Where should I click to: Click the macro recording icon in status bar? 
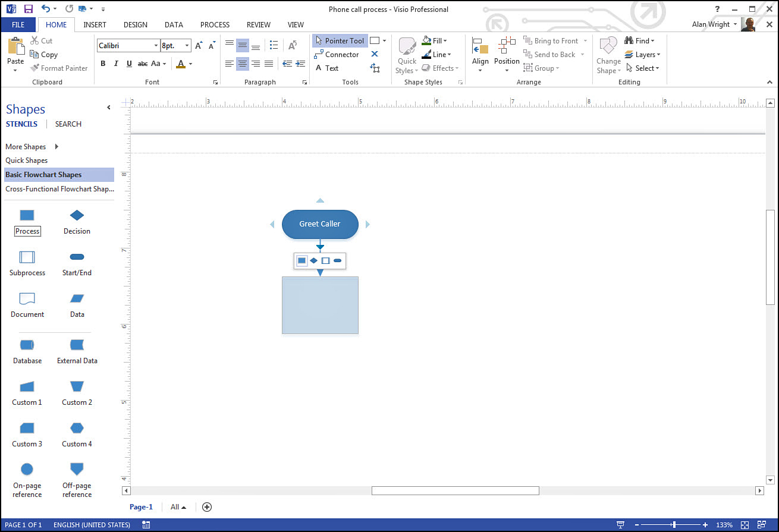coord(146,525)
